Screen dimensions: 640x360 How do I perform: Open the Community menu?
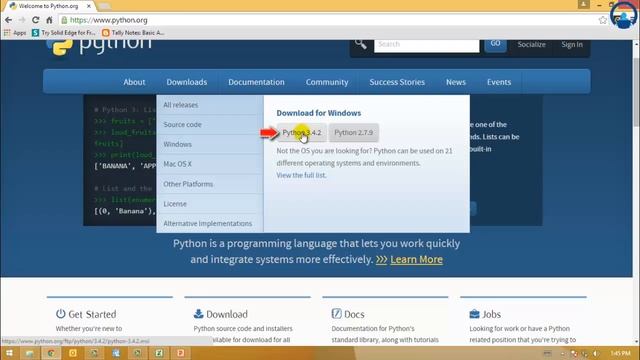coord(327,82)
